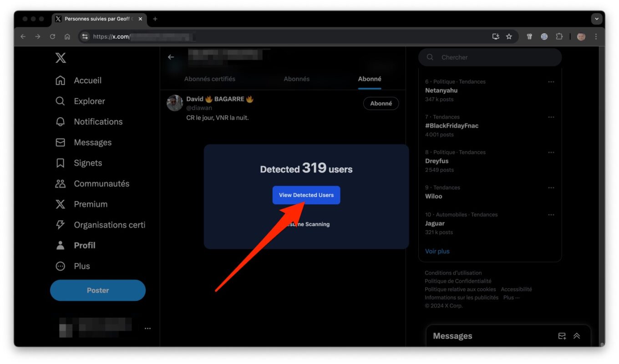Open a new browser tab

pyautogui.click(x=155, y=19)
